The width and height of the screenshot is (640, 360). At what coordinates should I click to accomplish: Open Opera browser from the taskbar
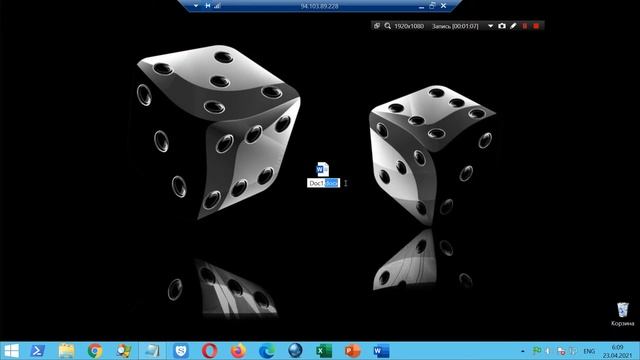click(x=209, y=351)
